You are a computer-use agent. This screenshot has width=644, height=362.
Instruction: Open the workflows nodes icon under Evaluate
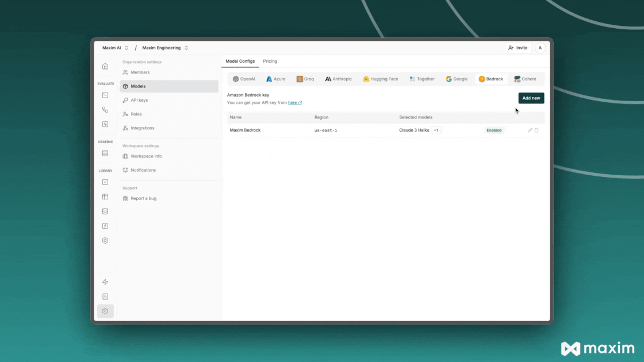(x=105, y=110)
